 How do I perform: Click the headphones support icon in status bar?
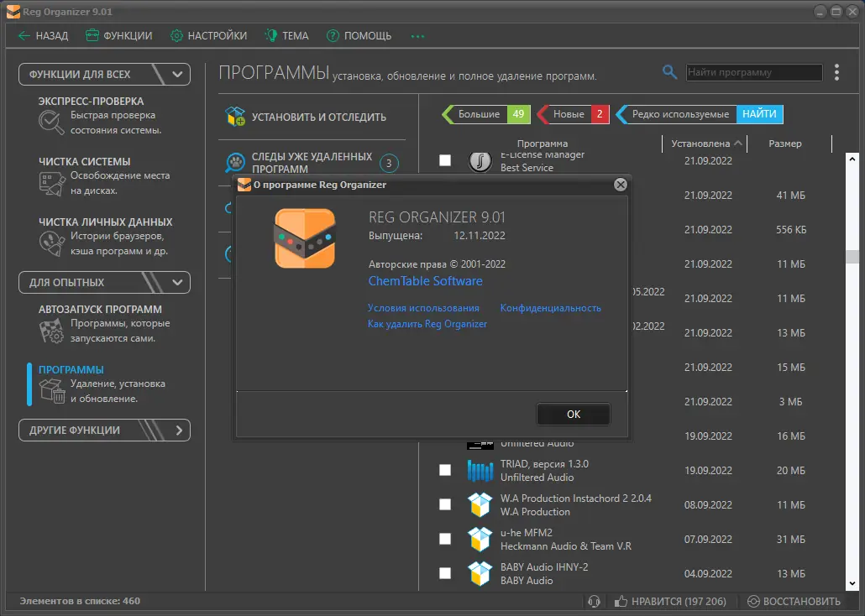596,601
